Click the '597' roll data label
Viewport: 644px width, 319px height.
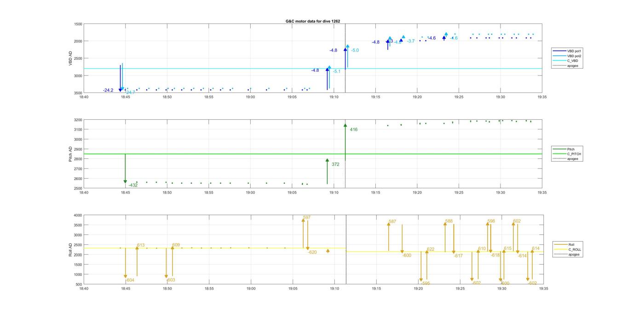[307, 217]
